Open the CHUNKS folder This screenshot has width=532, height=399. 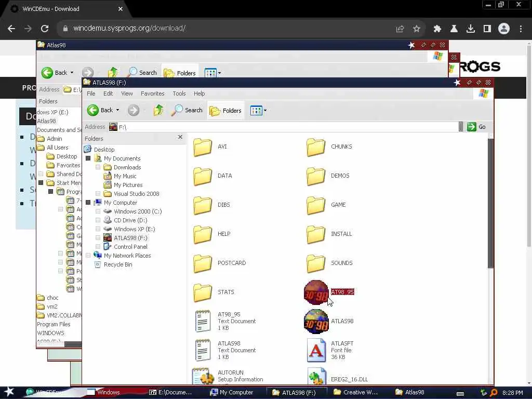tap(316, 147)
